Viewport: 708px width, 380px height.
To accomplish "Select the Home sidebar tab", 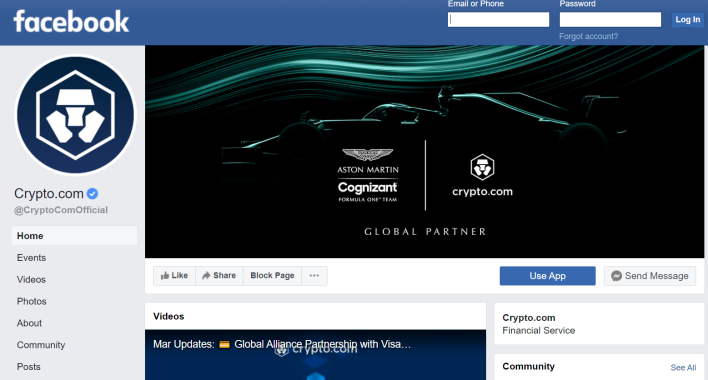I will click(x=74, y=236).
